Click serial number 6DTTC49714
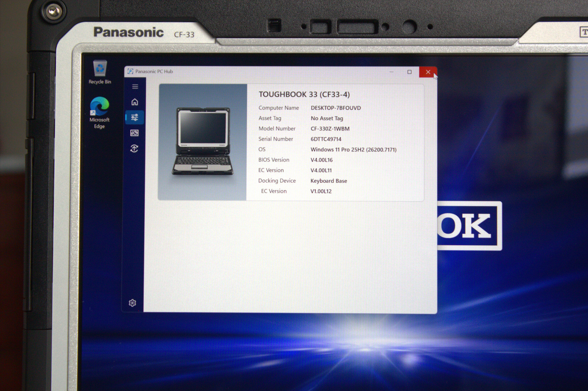The height and width of the screenshot is (391, 588). 326,139
